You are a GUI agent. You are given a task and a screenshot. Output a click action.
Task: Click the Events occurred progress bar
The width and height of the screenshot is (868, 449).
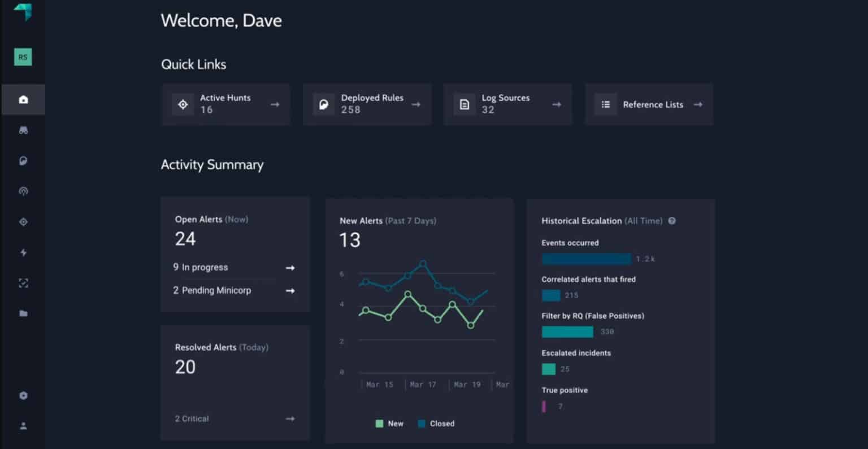(x=586, y=259)
